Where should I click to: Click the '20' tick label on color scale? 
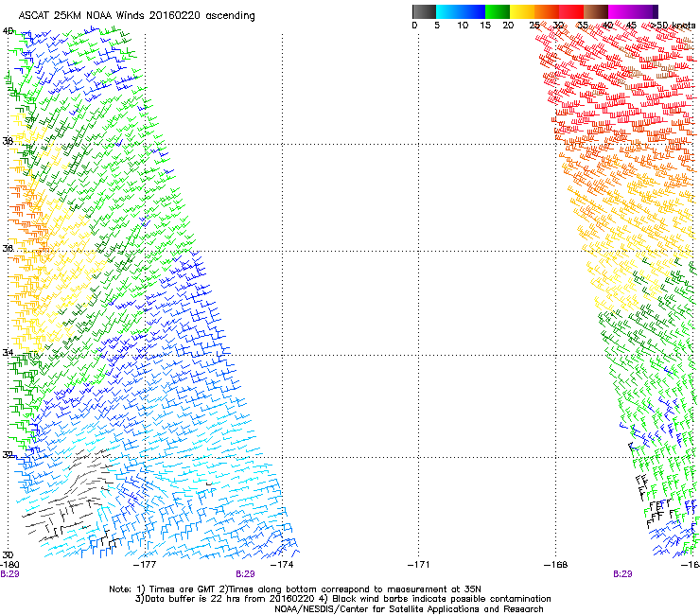click(508, 26)
